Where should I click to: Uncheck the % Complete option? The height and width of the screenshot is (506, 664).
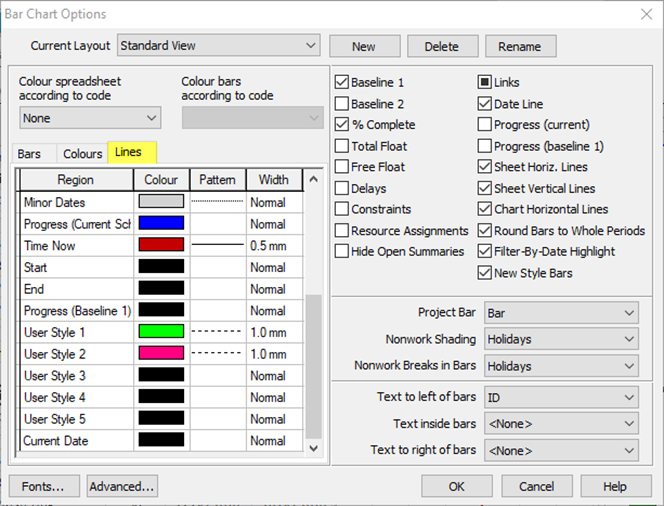point(342,124)
